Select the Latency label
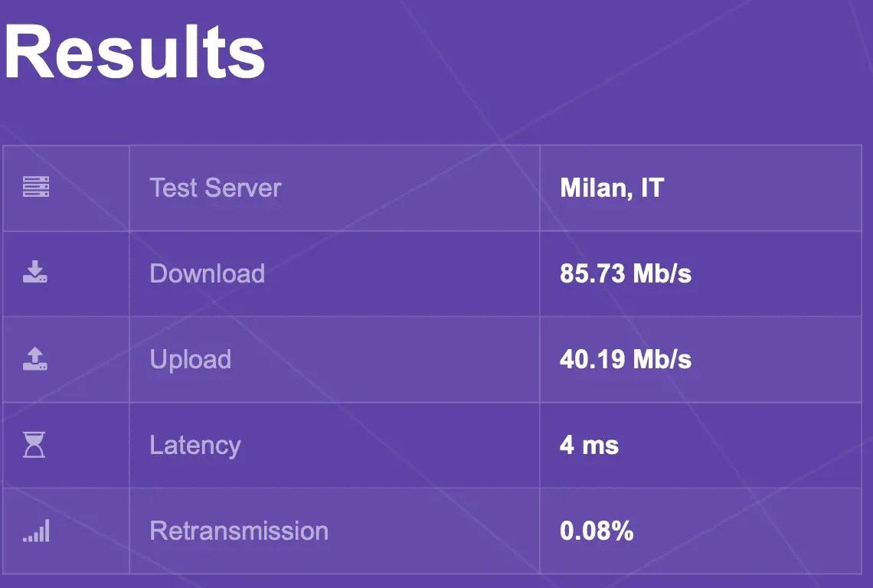 (195, 445)
